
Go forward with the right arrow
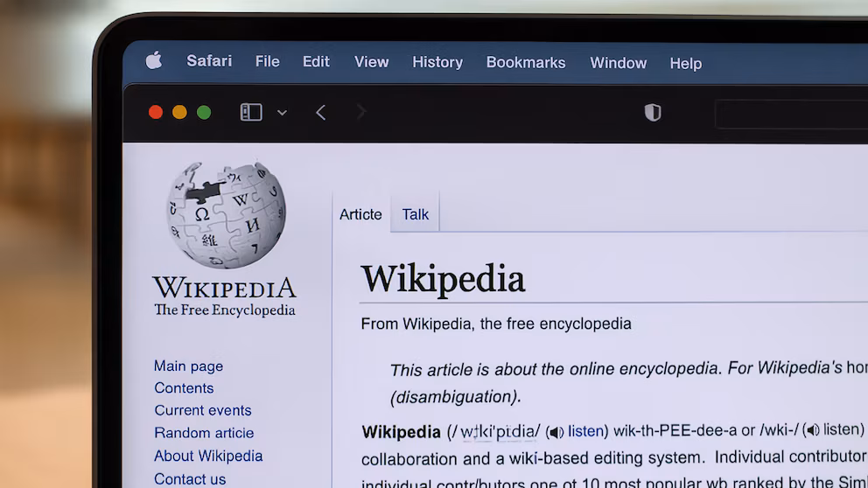pyautogui.click(x=360, y=112)
